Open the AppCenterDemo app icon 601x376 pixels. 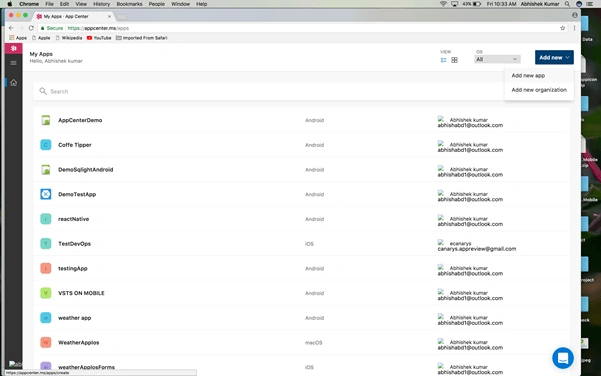pos(46,120)
